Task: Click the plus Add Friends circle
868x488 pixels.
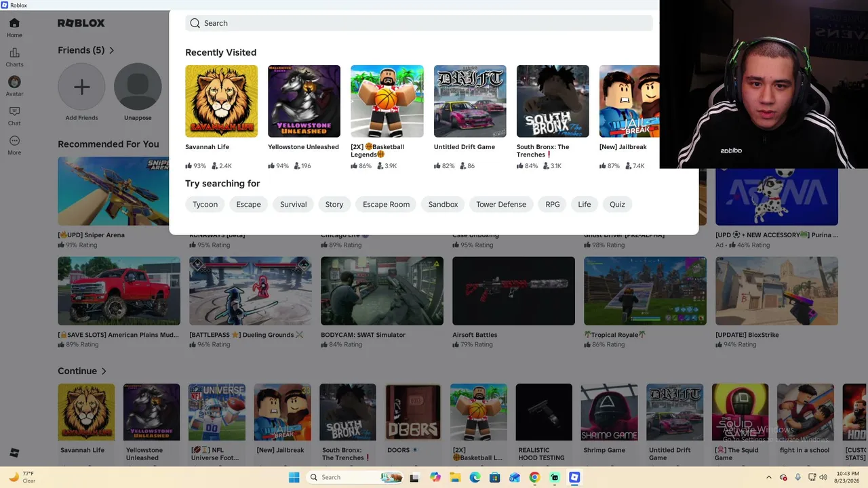Action: tap(81, 87)
